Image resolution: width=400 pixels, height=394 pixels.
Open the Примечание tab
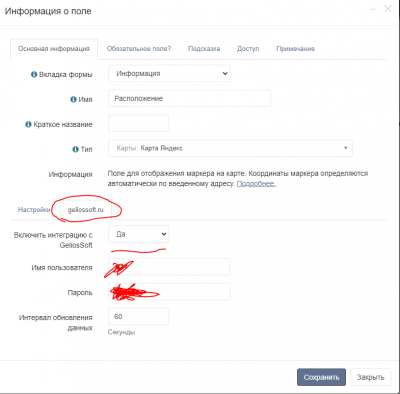[295, 49]
